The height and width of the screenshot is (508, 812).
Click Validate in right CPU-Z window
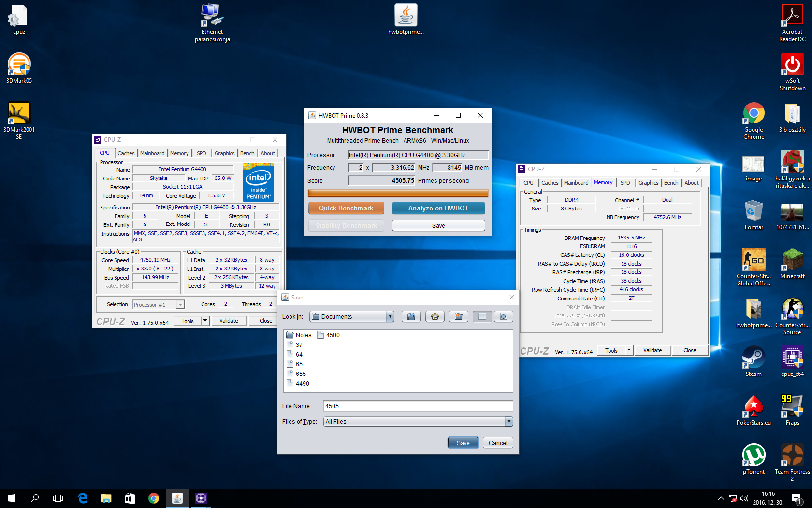tap(652, 350)
